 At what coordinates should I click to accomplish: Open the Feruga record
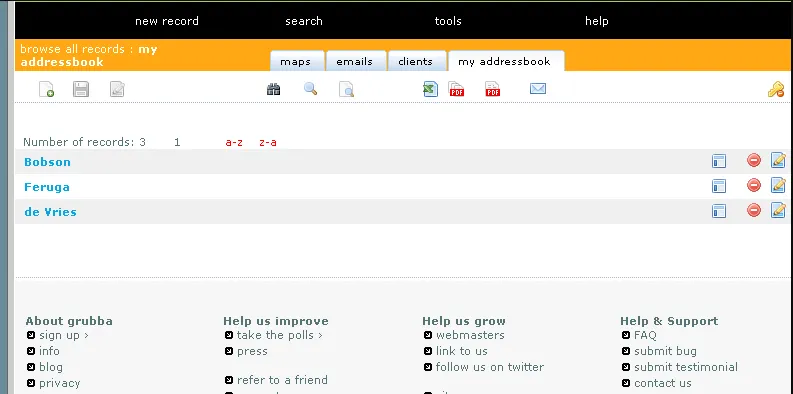47,187
